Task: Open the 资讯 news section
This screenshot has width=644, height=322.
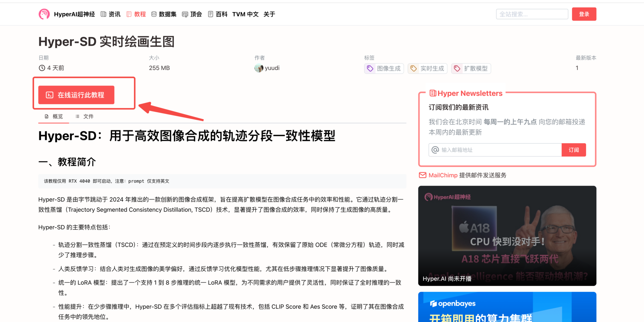Action: pos(111,14)
